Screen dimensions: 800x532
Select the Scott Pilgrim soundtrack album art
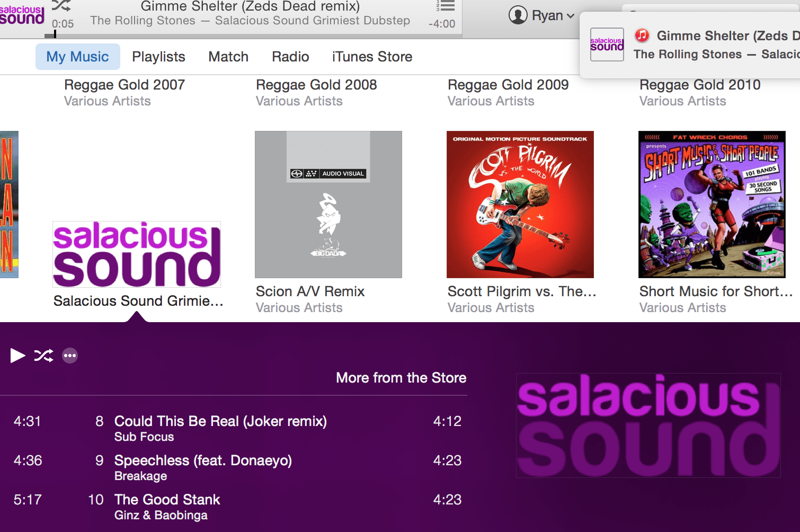[520, 205]
